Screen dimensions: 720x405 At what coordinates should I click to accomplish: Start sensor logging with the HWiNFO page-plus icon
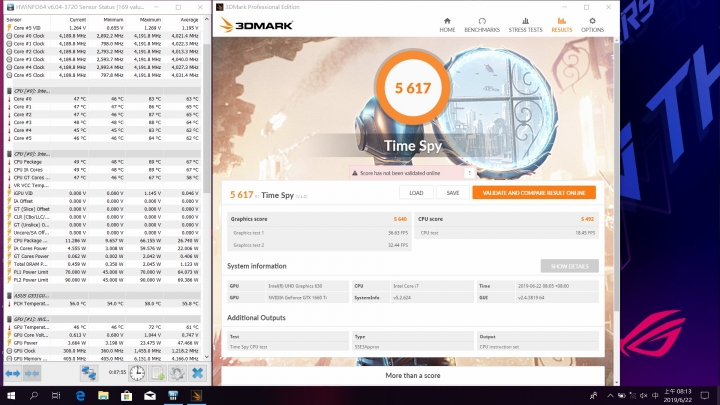tap(158, 373)
